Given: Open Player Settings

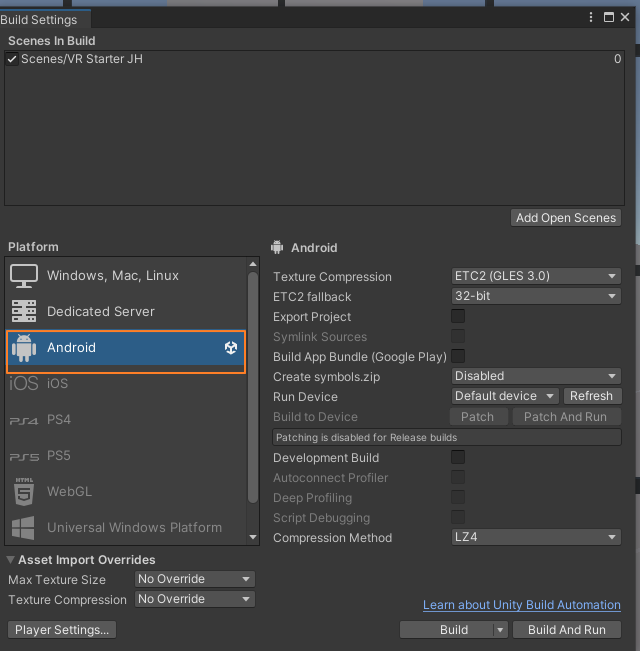Looking at the screenshot, I should click(62, 630).
